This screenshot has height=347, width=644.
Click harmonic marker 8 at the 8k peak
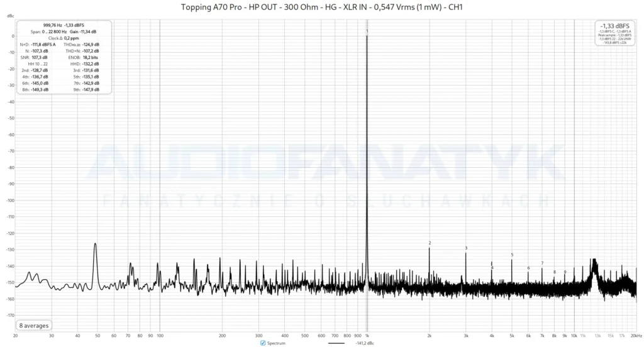coord(555,272)
